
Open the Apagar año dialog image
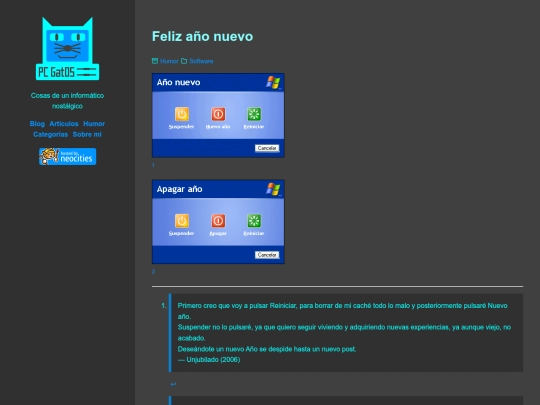click(x=218, y=222)
